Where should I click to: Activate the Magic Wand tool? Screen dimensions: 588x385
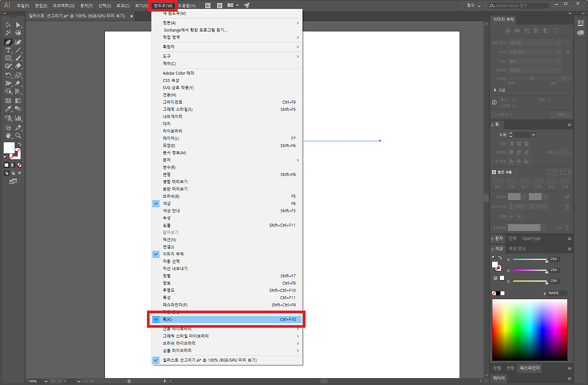coord(8,32)
